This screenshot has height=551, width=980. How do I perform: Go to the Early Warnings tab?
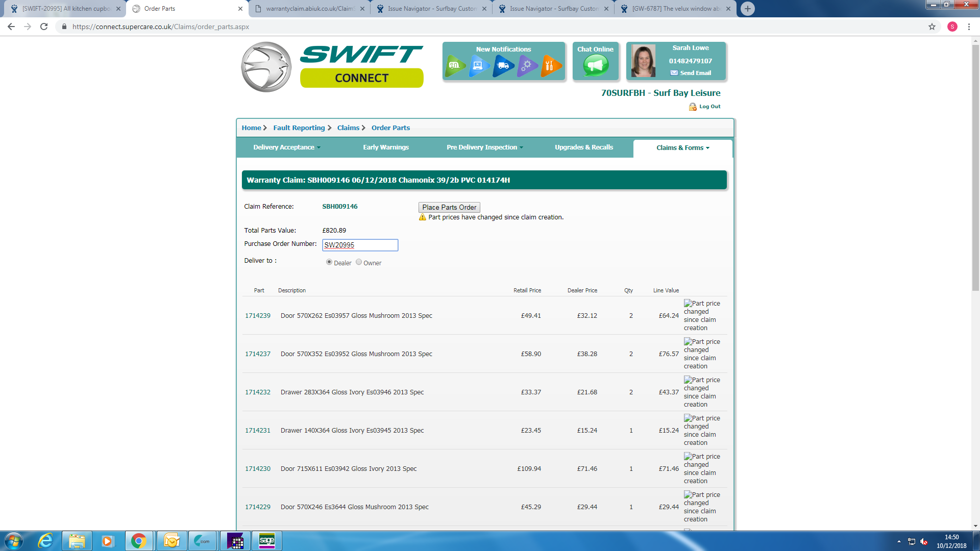[x=386, y=147]
